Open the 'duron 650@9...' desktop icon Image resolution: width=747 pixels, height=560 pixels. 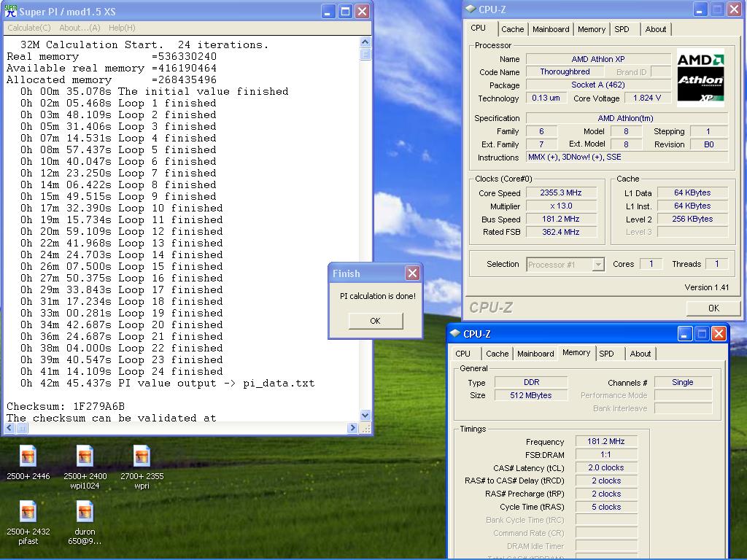tap(85, 512)
